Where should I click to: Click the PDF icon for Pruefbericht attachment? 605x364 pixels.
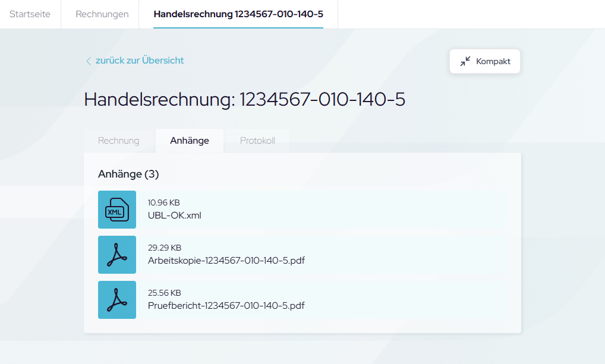point(117,300)
